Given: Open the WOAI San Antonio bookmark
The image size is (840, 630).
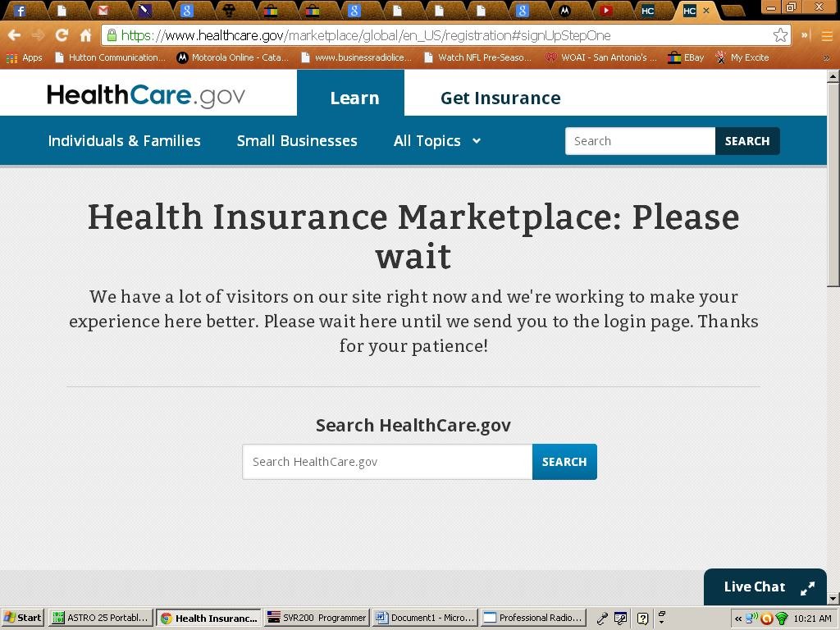Looking at the screenshot, I should click(x=601, y=57).
